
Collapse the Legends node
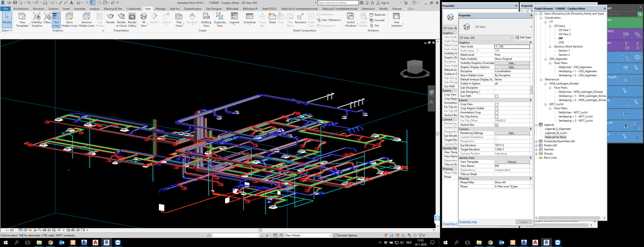click(536, 125)
